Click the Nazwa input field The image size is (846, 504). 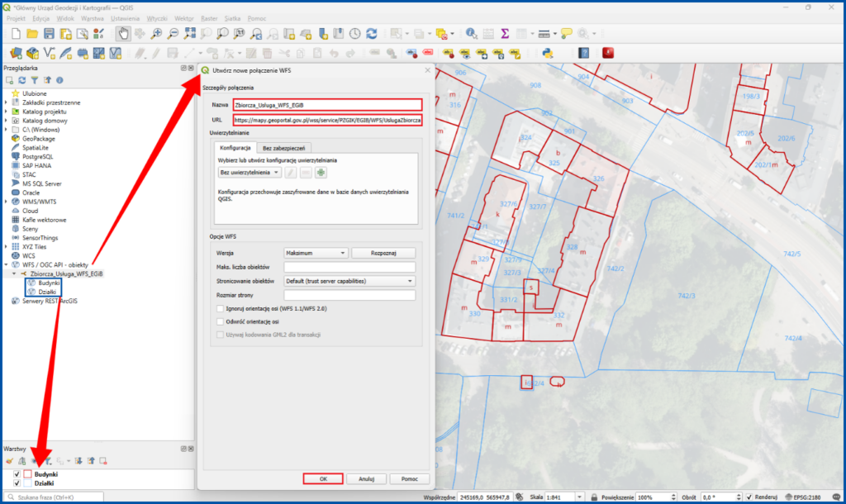coord(327,105)
